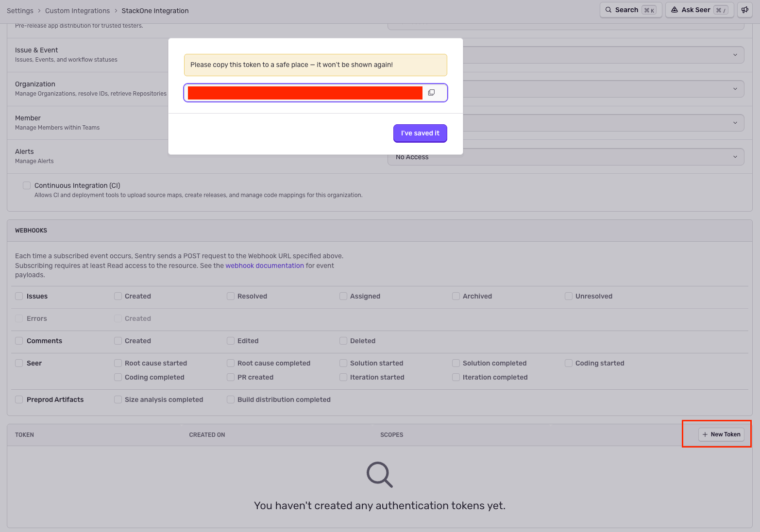Viewport: 760px width, 532px height.
Task: Check Iteration started checkbox
Action: pos(343,377)
